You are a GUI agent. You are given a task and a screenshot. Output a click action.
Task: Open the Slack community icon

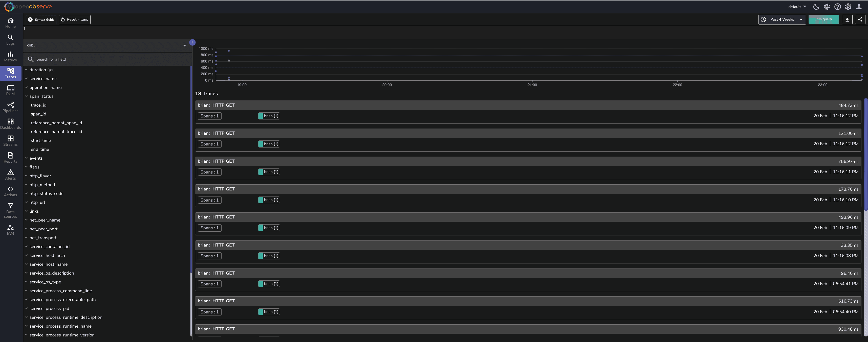(x=827, y=7)
